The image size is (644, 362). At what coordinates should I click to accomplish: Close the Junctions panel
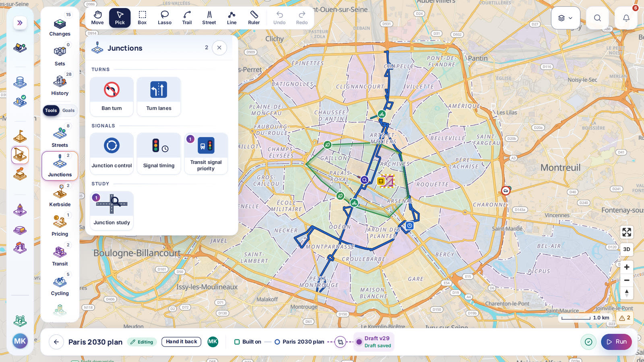[x=219, y=47]
